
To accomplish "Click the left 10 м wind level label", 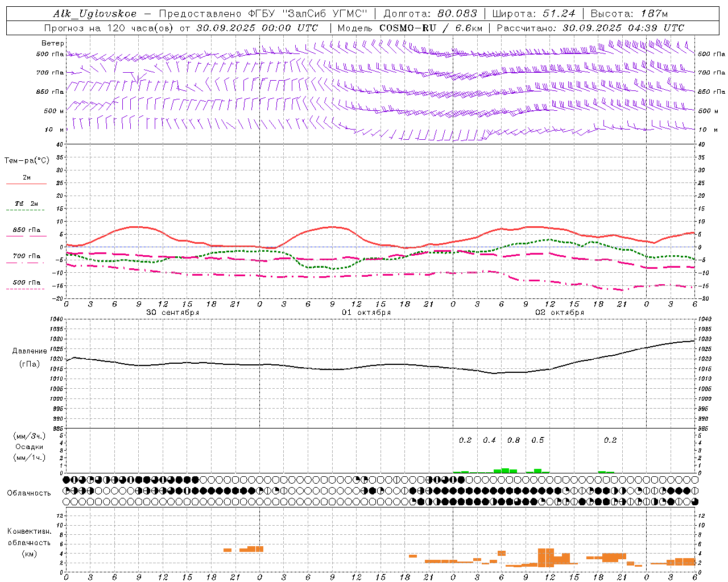I will click(x=55, y=130).
